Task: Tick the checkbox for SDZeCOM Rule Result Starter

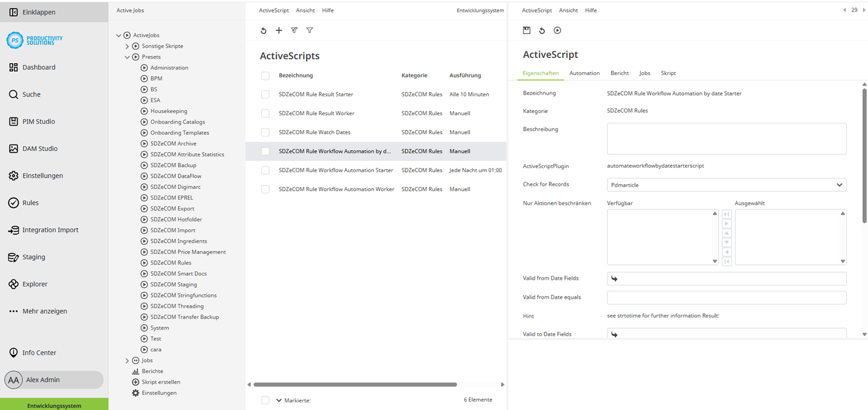Action: (x=265, y=94)
